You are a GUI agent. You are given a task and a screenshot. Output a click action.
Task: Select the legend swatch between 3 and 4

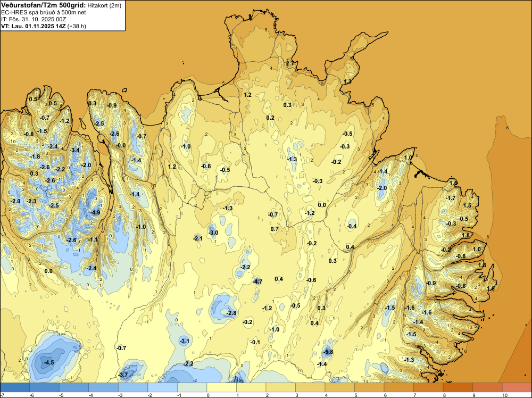pos(310,387)
